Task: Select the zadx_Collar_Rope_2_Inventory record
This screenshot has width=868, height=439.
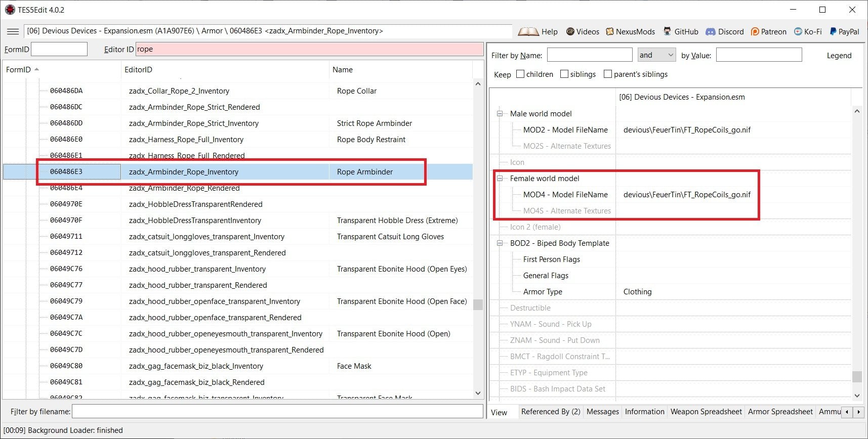Action: point(238,91)
